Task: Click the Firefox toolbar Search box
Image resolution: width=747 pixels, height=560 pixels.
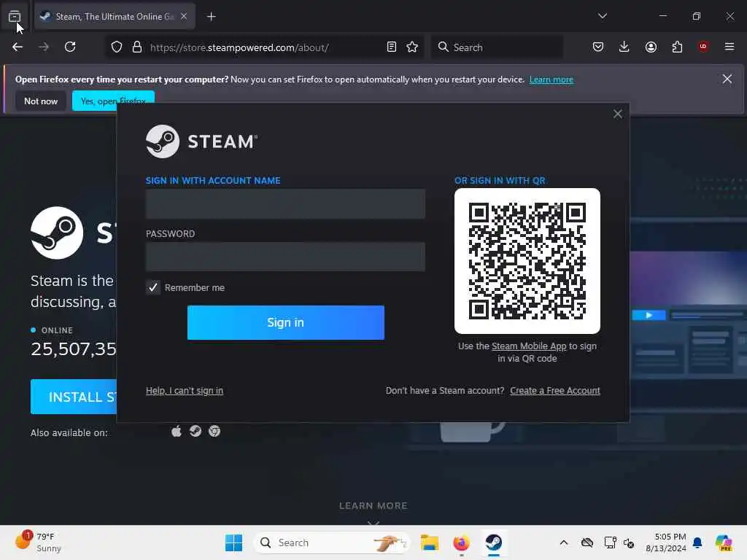Action: 497,47
